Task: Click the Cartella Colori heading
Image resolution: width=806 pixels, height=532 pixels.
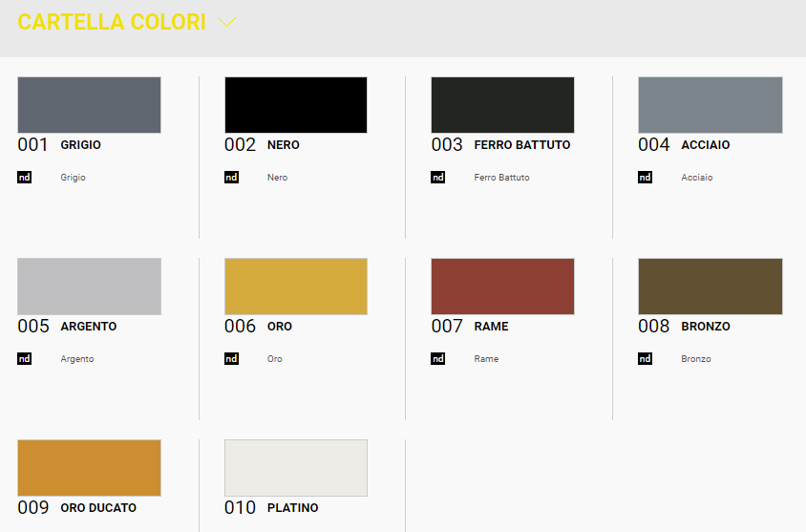Action: click(112, 22)
